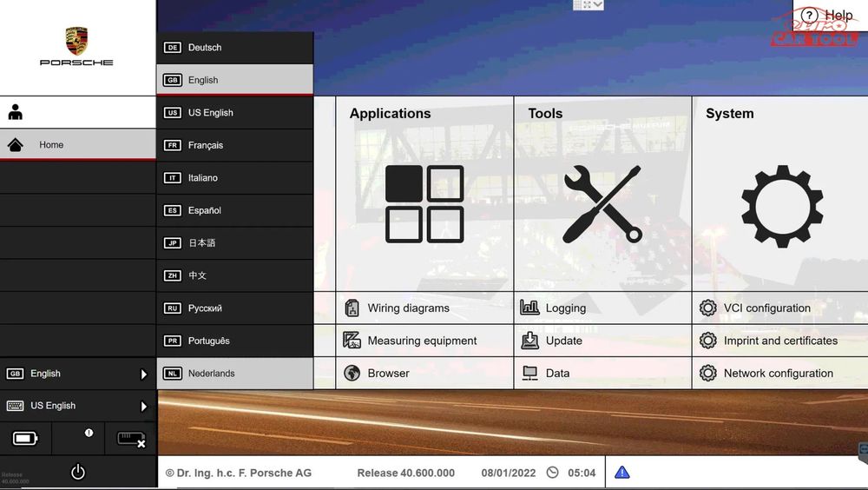Viewport: 868px width, 490px height.
Task: Open Help at top right
Action: (x=827, y=16)
